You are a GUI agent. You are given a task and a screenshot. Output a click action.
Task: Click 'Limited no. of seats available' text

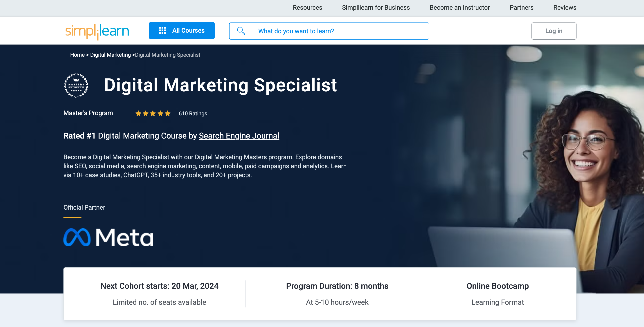160,302
